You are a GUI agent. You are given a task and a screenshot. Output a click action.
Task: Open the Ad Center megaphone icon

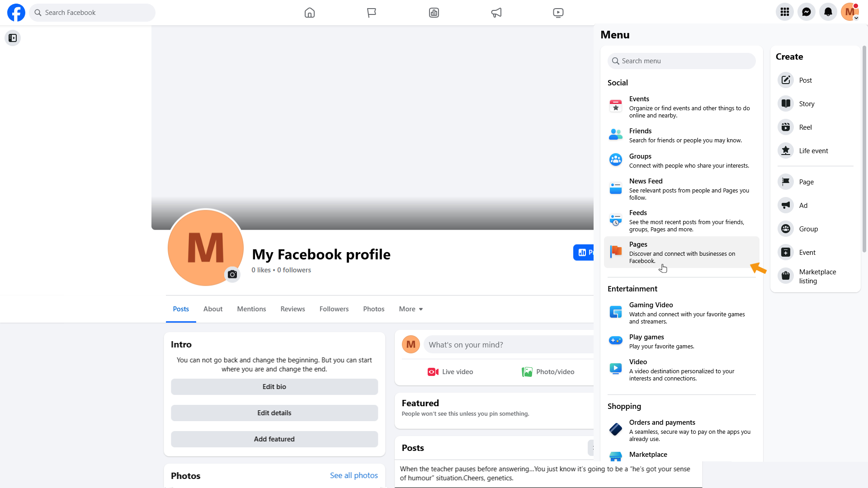click(496, 13)
